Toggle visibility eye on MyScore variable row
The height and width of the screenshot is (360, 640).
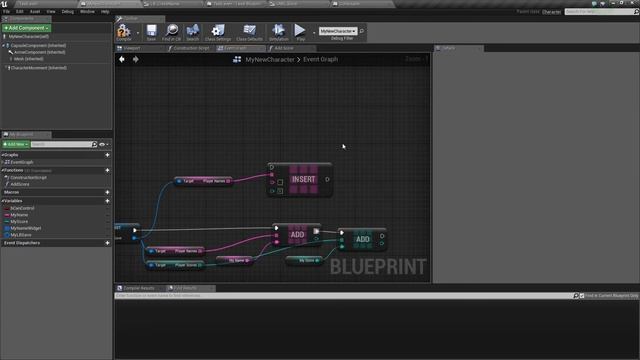tap(108, 222)
